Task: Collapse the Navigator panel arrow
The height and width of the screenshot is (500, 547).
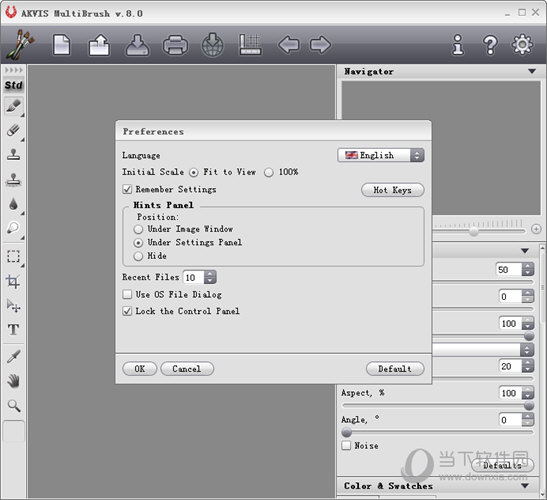Action: [532, 71]
